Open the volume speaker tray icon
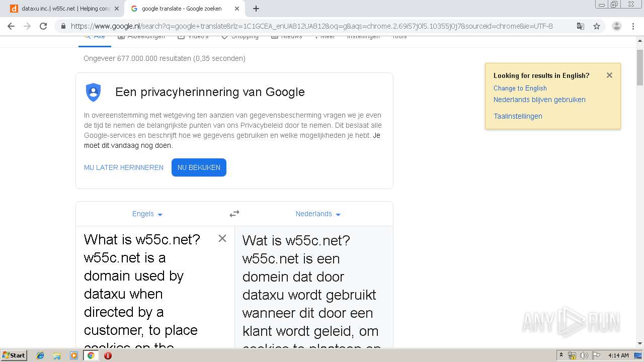This screenshot has width=644, height=362. [x=584, y=355]
